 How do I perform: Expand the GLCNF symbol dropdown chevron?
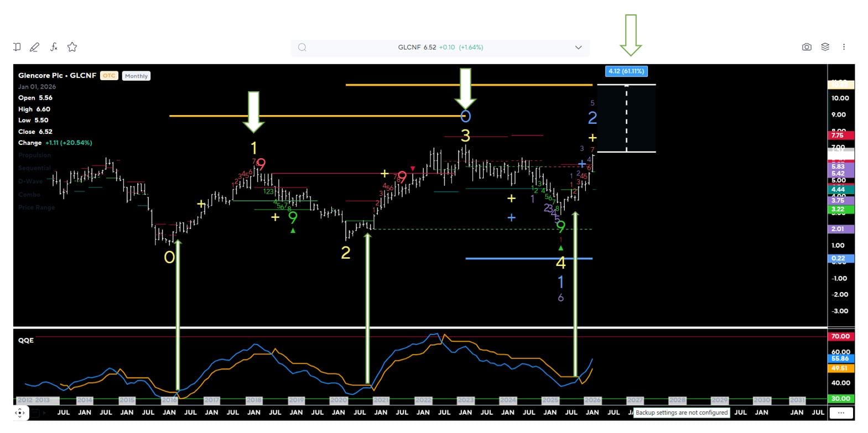coord(578,48)
